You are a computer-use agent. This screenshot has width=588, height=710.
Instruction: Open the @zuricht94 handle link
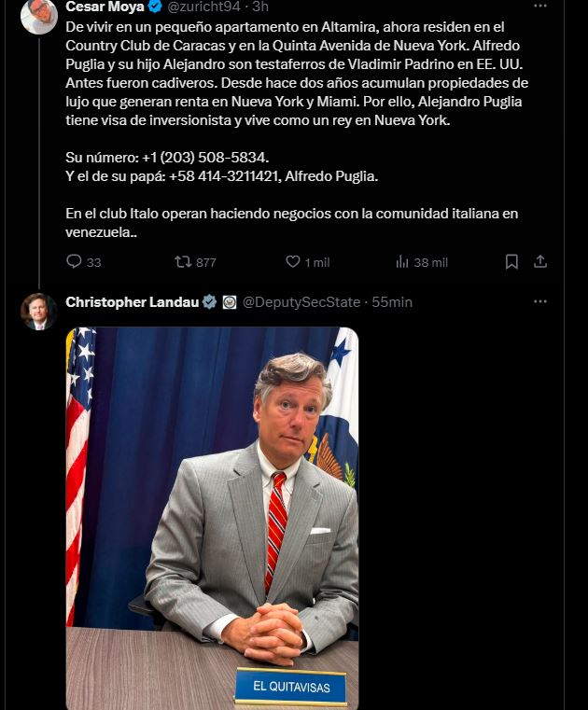(203, 7)
